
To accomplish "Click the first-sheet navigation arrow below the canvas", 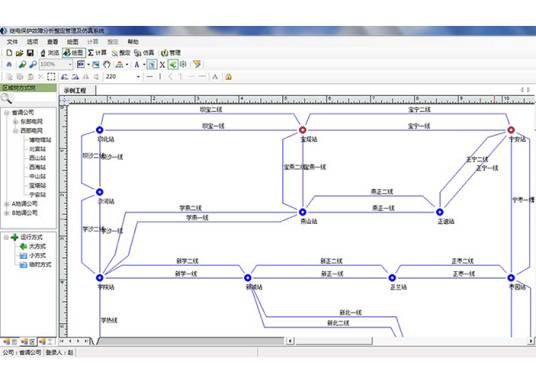I will pyautogui.click(x=62, y=341).
